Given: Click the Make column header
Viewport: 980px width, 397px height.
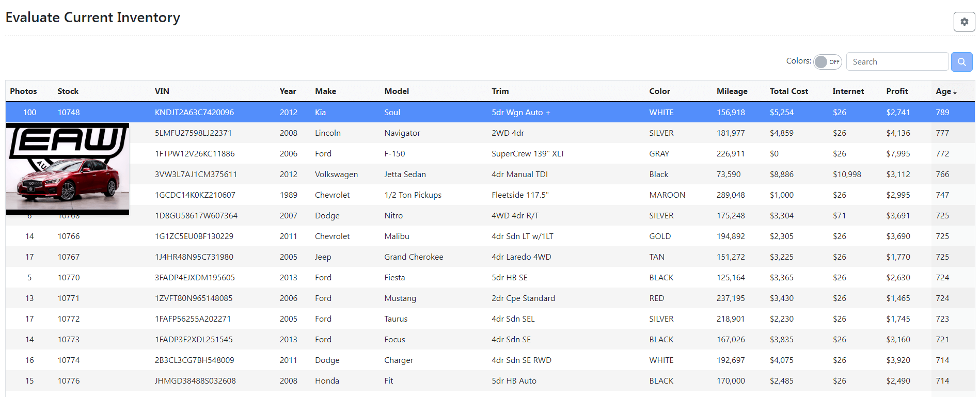Looking at the screenshot, I should 325,91.
